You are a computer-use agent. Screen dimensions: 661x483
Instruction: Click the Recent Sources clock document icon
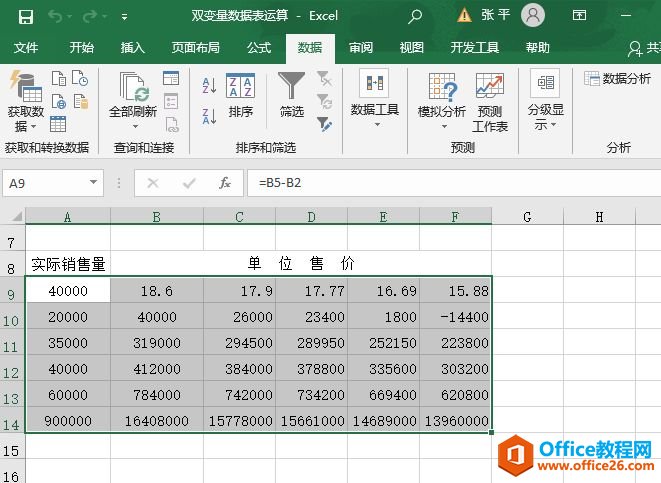[x=80, y=78]
